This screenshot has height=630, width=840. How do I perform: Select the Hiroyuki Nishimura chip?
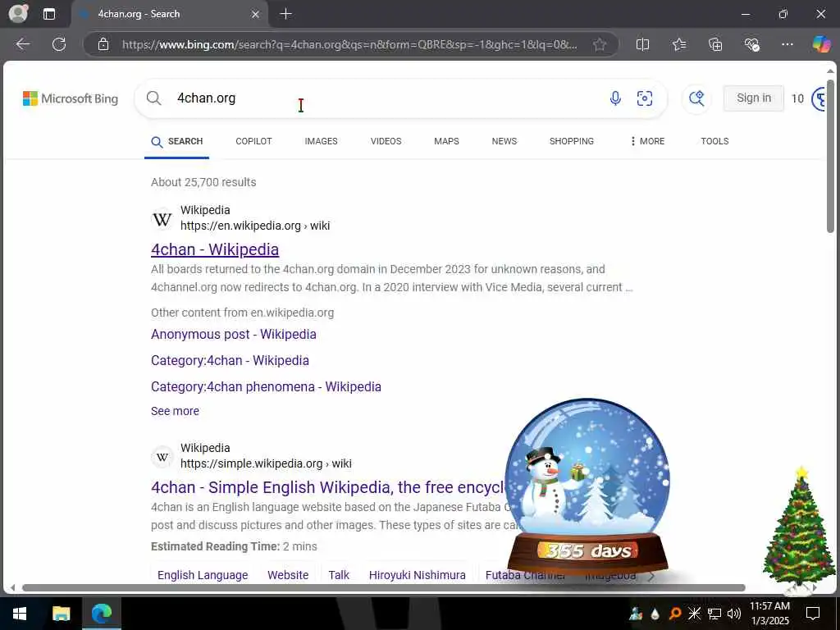click(418, 575)
